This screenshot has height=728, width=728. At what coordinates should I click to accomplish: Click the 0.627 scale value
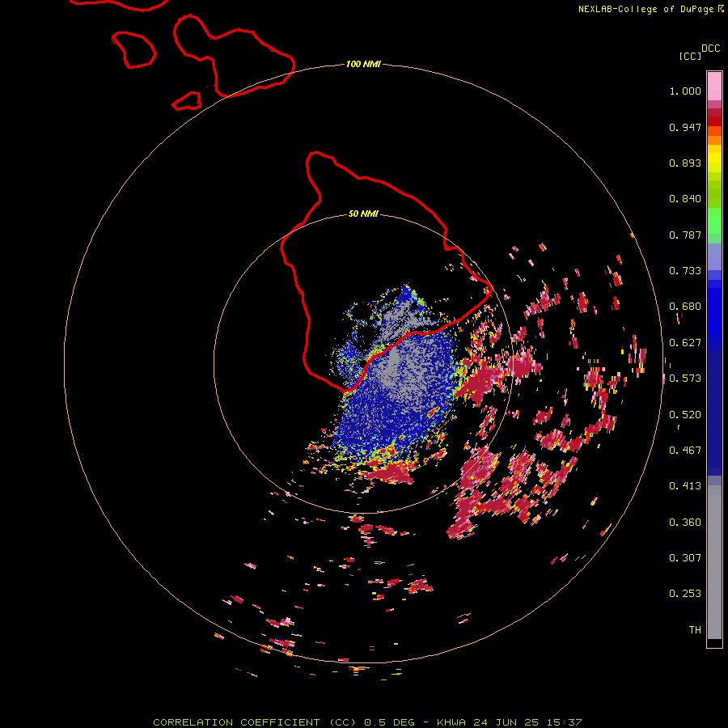click(685, 343)
